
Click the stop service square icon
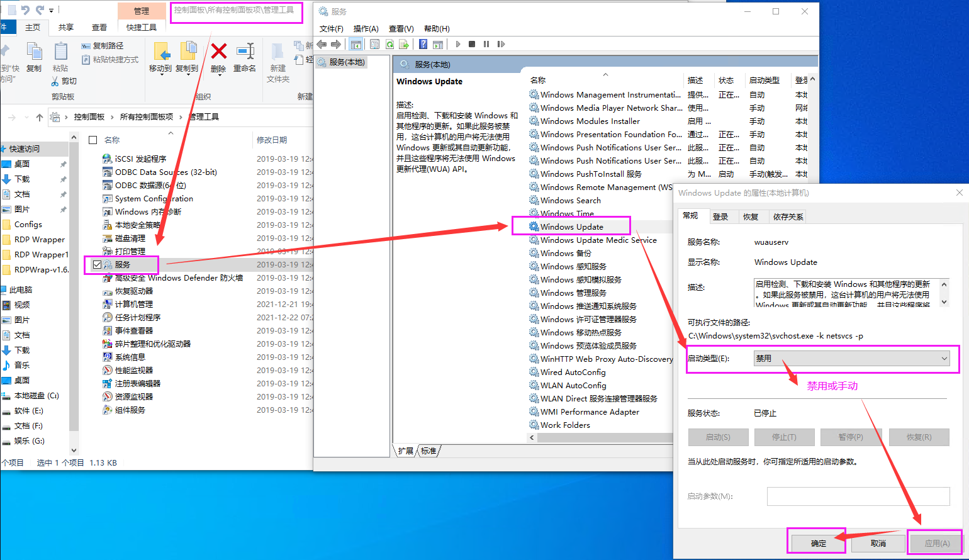pos(473,44)
